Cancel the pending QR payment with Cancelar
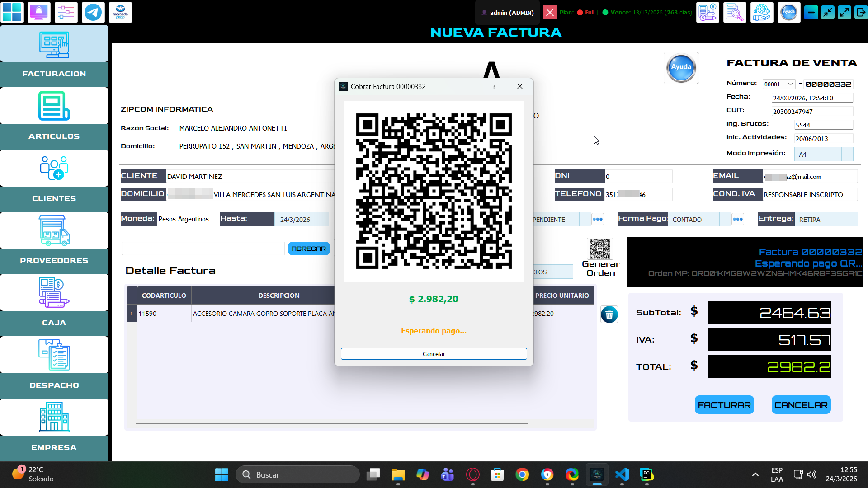Screen dimensions: 868x488 pyautogui.click(x=434, y=354)
